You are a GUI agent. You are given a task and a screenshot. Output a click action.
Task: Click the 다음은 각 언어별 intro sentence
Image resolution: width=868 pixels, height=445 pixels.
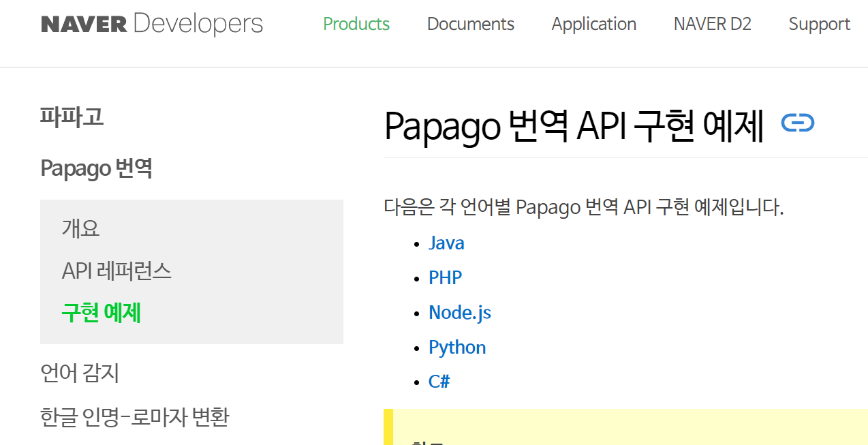(584, 206)
